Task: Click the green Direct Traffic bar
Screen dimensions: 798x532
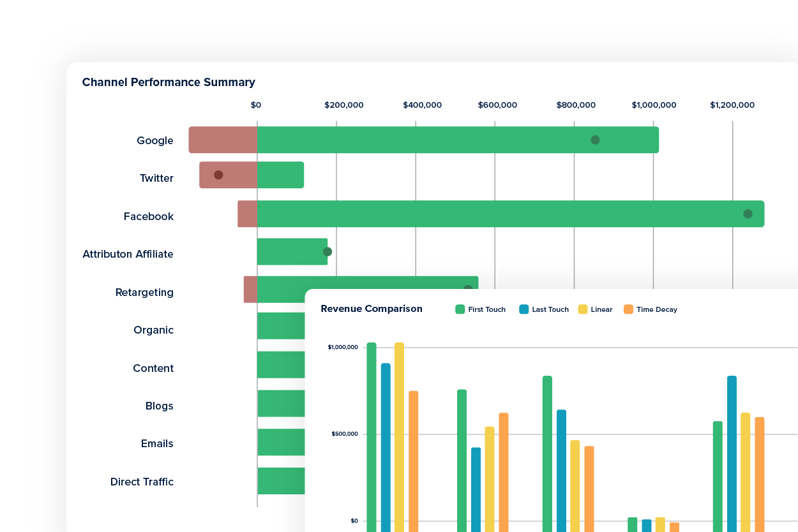Action: click(281, 481)
